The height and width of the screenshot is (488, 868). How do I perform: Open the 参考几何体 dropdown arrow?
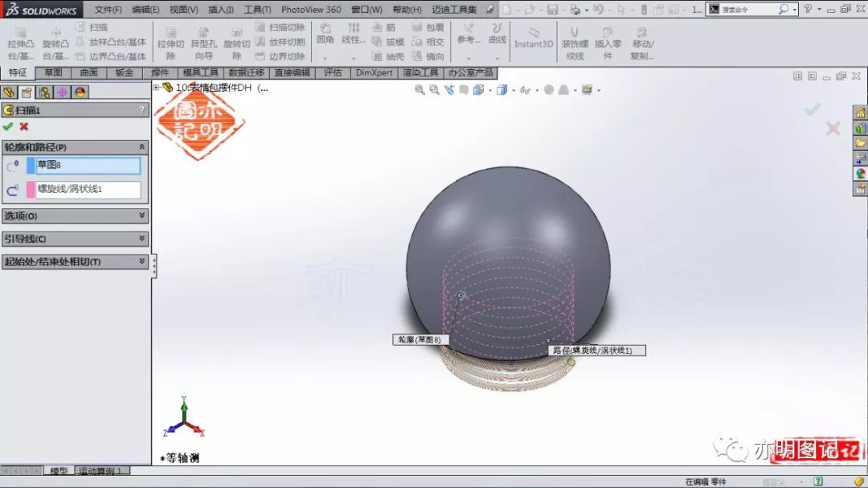(x=469, y=58)
